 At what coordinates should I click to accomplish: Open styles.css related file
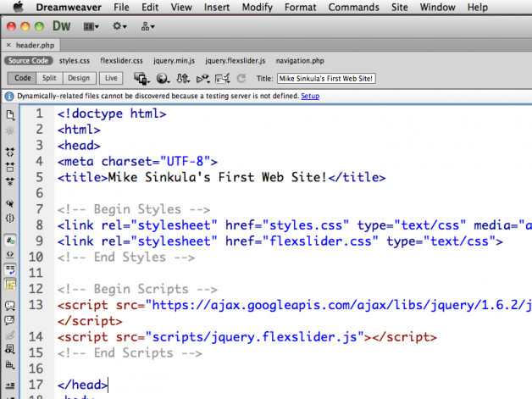[75, 61]
